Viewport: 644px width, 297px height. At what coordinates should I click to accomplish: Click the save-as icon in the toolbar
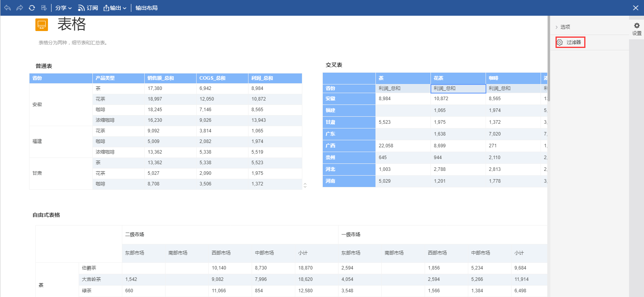pos(44,8)
